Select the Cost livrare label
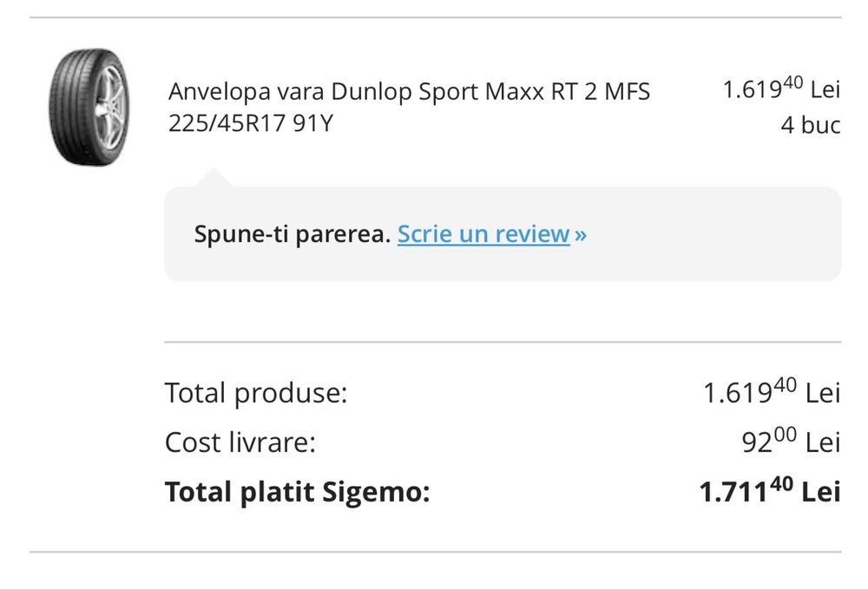Screen dimensions: 868x590 tap(240, 442)
